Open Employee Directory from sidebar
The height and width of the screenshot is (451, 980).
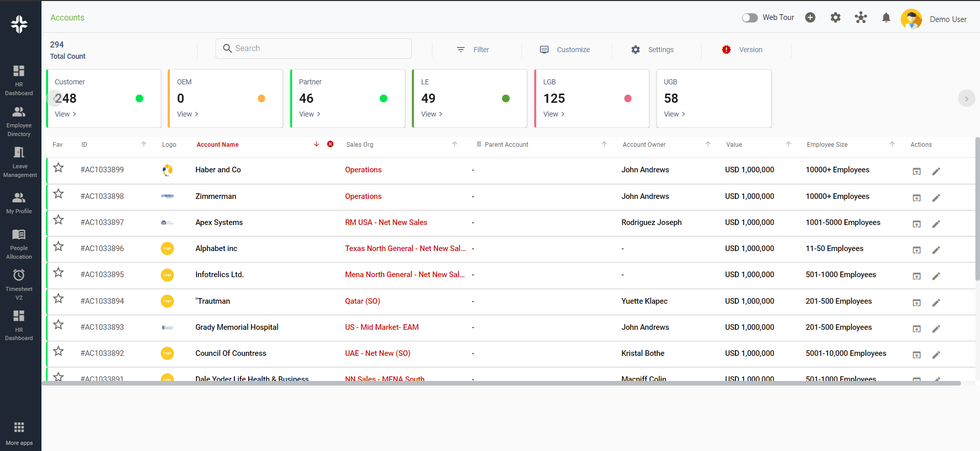19,121
